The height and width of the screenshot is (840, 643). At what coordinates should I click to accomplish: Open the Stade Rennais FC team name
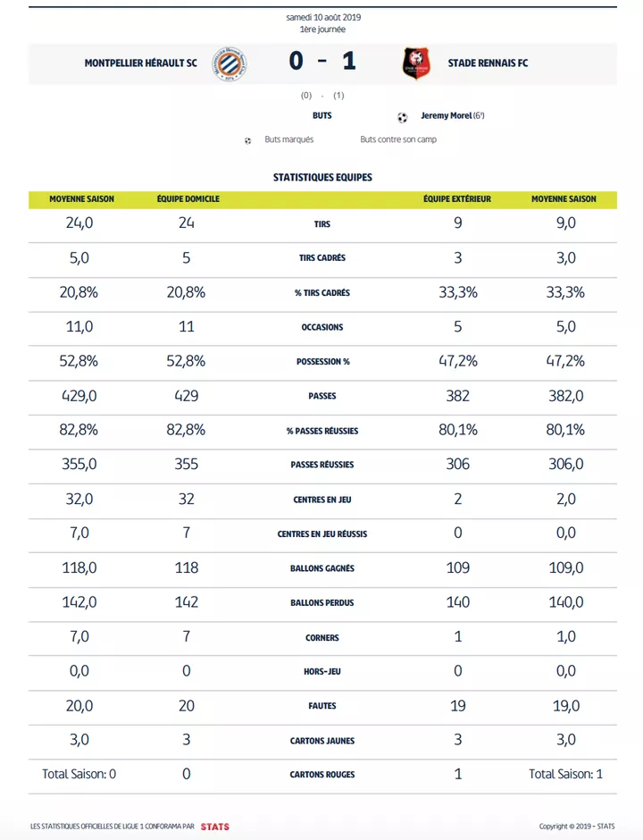[488, 63]
